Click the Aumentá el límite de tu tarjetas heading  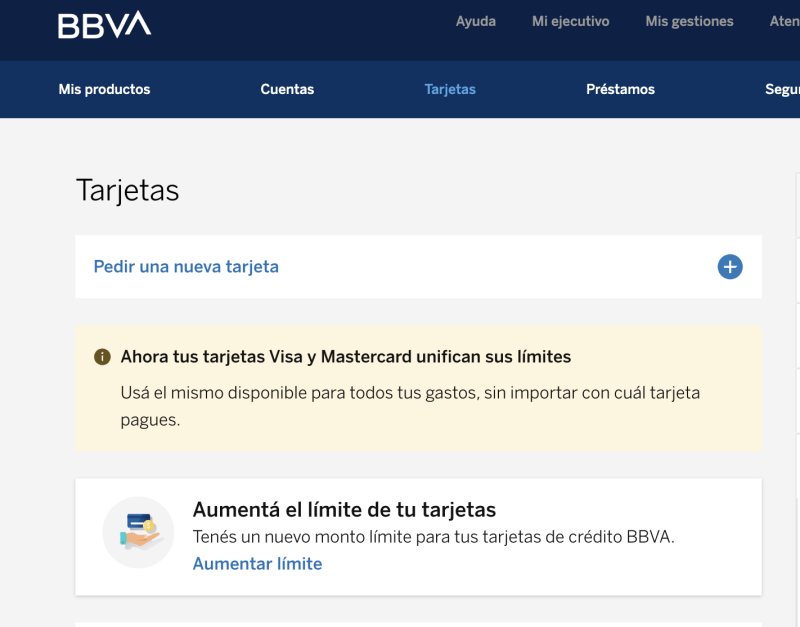coord(344,510)
